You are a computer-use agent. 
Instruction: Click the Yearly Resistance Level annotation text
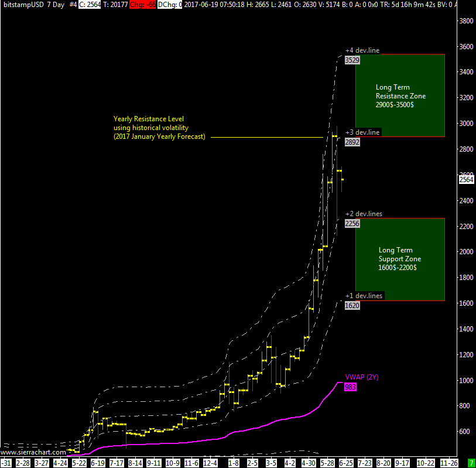tap(159, 128)
